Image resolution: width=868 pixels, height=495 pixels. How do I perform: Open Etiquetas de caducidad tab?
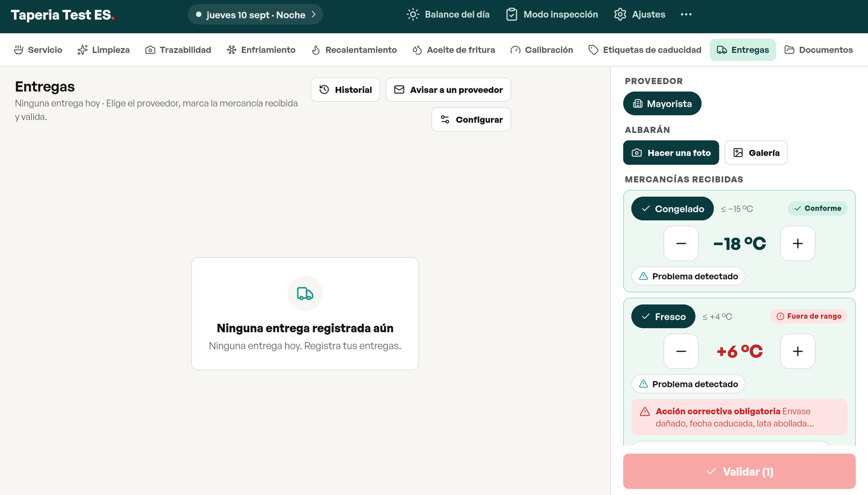[x=644, y=50]
